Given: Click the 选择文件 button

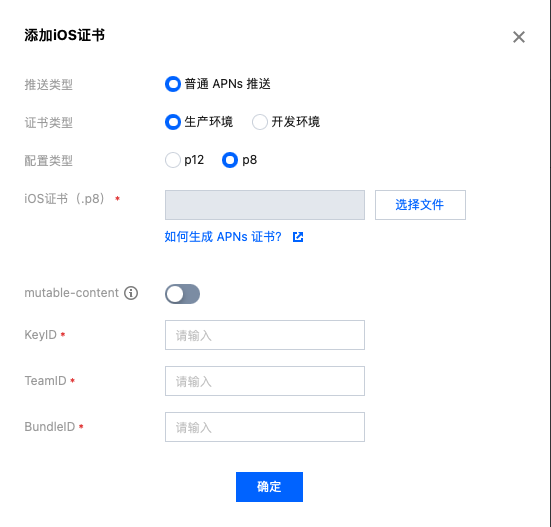Looking at the screenshot, I should [420, 205].
